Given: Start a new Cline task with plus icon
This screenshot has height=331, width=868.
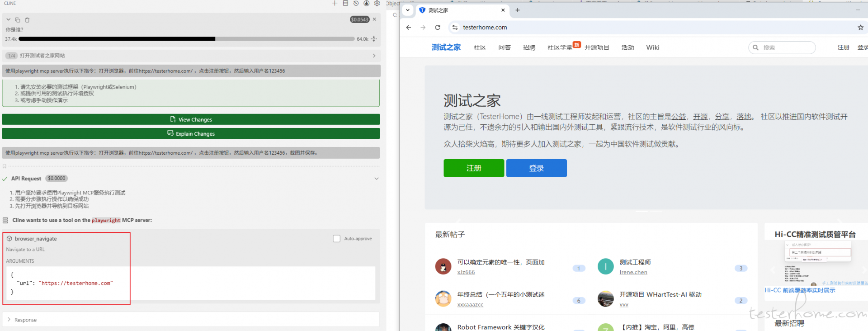Looking at the screenshot, I should coord(335,3).
